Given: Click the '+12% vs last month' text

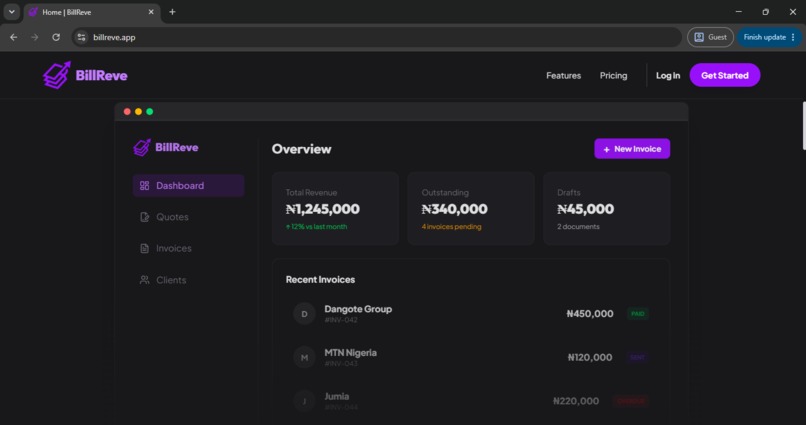Looking at the screenshot, I should (x=316, y=227).
